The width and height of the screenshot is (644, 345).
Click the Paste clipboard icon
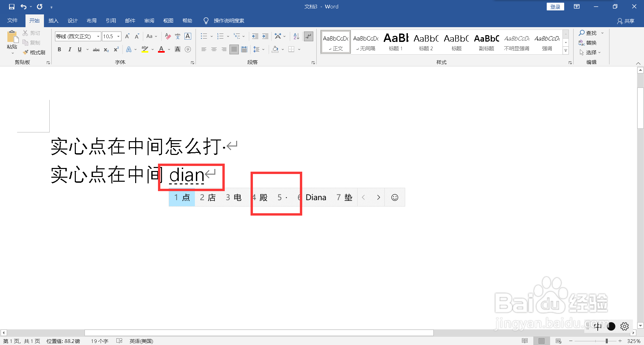click(12, 37)
